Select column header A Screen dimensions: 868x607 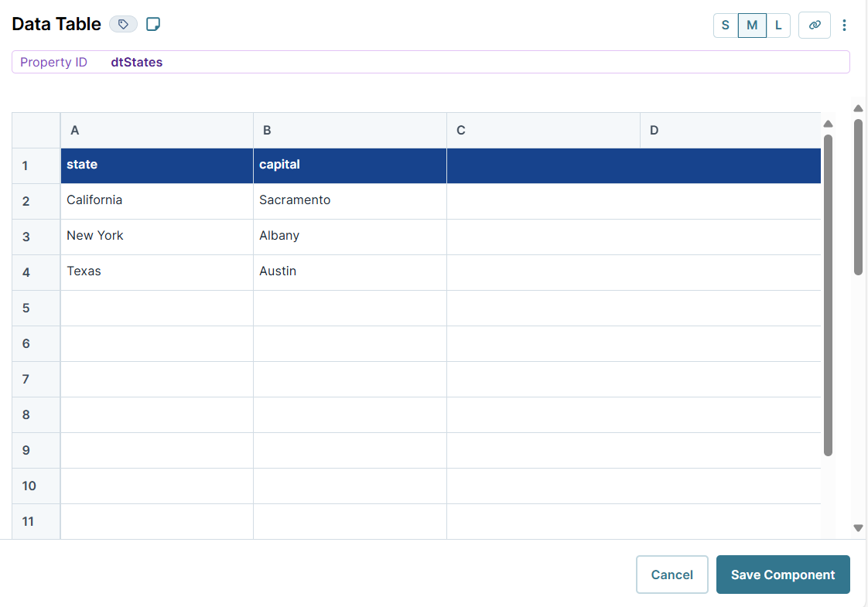[157, 131]
